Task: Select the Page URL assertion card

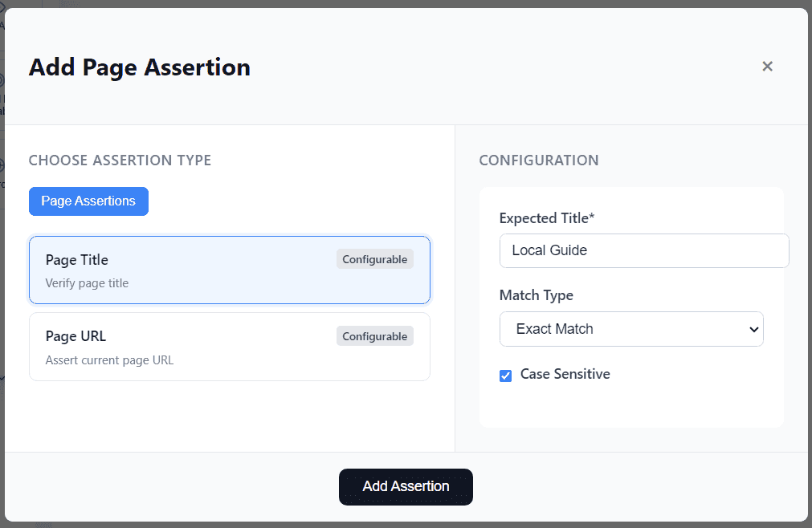Action: tap(229, 347)
